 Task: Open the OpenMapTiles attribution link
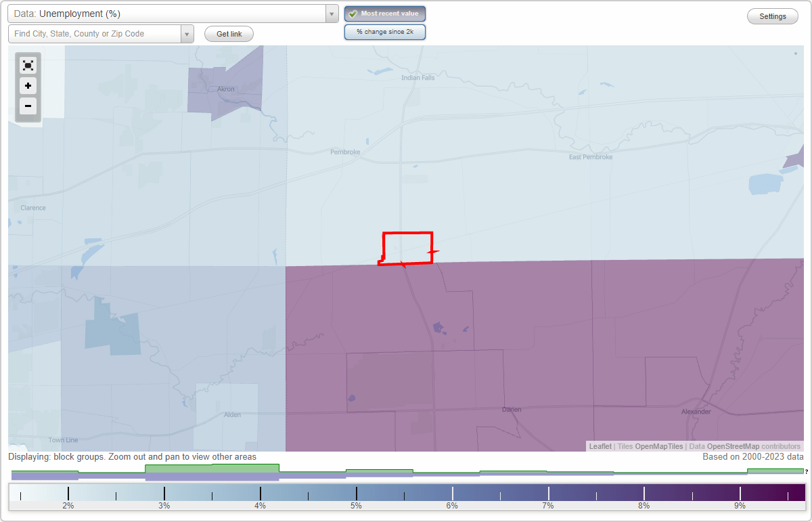pyautogui.click(x=659, y=446)
